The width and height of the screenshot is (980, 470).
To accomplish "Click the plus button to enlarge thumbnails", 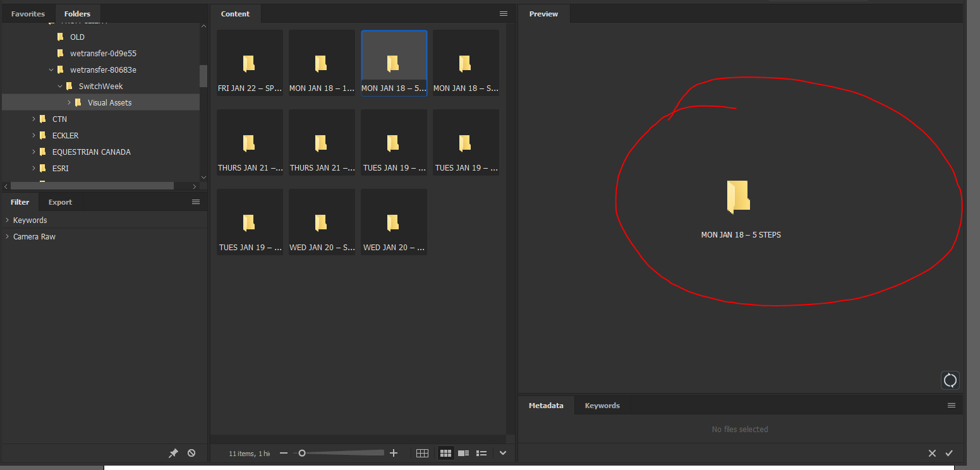I will pos(394,453).
